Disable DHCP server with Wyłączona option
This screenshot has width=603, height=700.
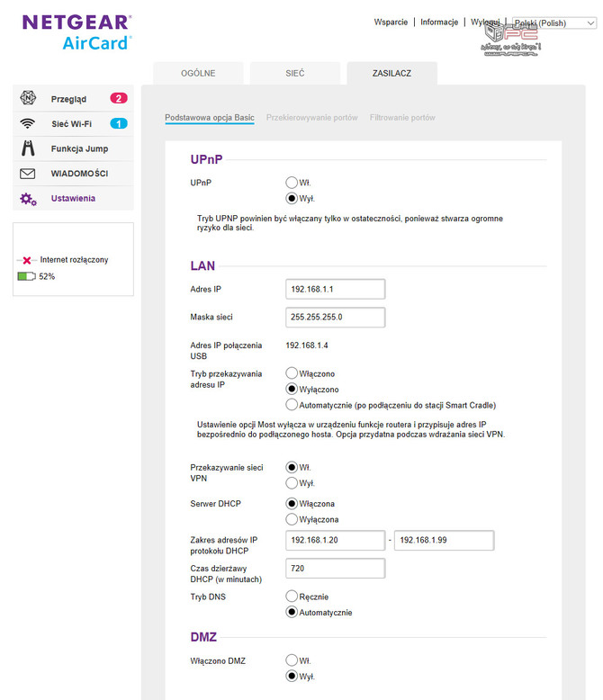coord(292,519)
